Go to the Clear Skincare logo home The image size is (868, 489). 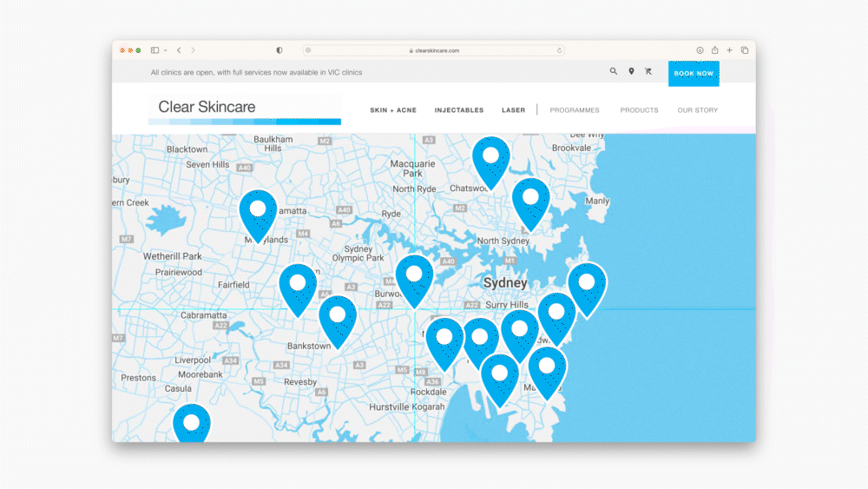pos(244,110)
